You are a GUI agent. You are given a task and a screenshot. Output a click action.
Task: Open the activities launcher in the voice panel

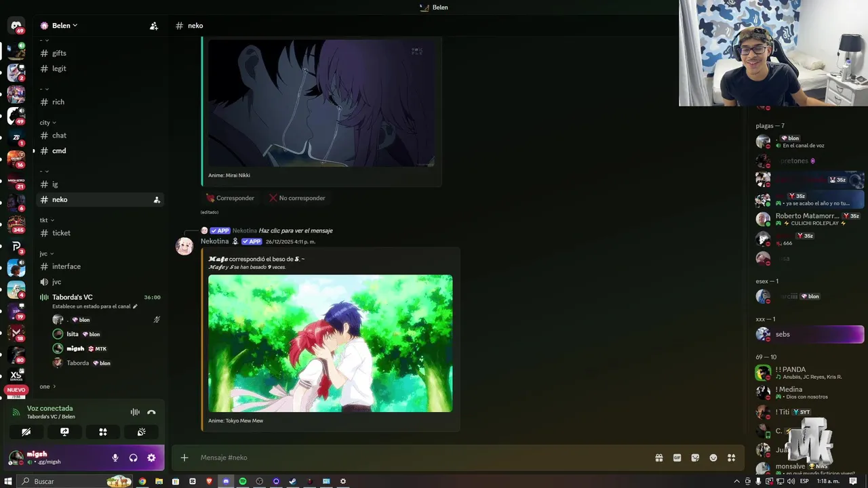103,432
